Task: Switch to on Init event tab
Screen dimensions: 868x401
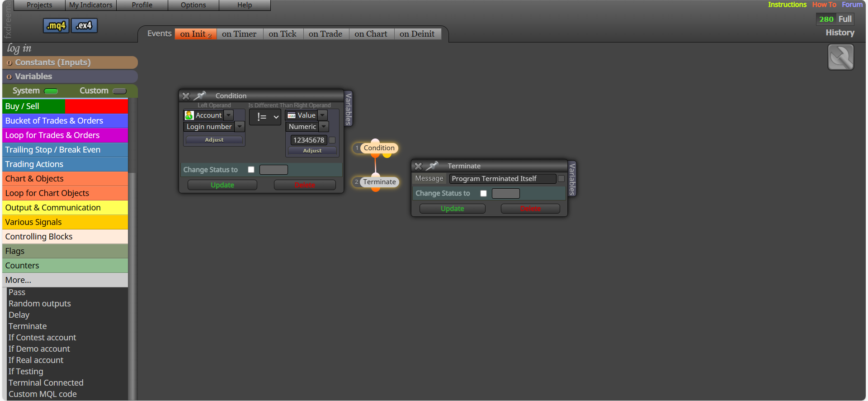Action: tap(196, 34)
